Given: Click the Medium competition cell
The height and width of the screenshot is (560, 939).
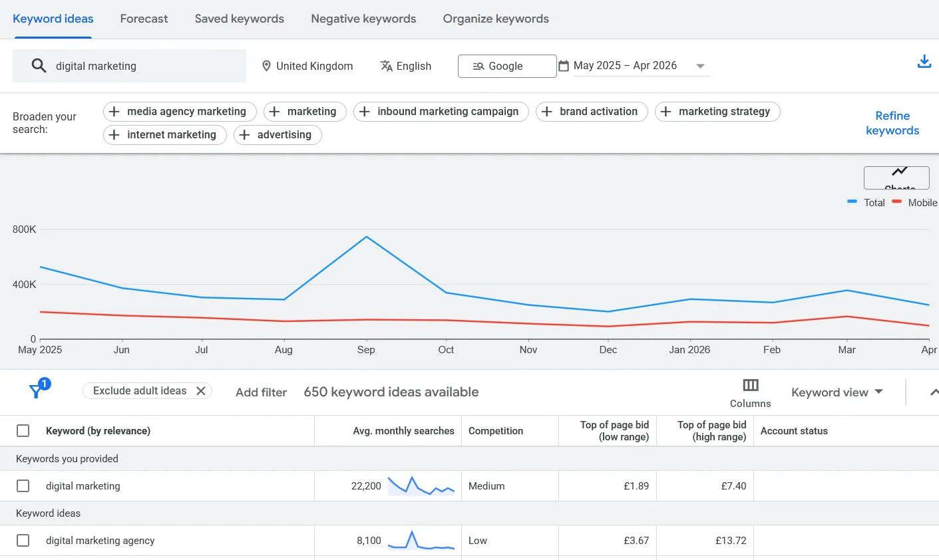Looking at the screenshot, I should tap(486, 486).
